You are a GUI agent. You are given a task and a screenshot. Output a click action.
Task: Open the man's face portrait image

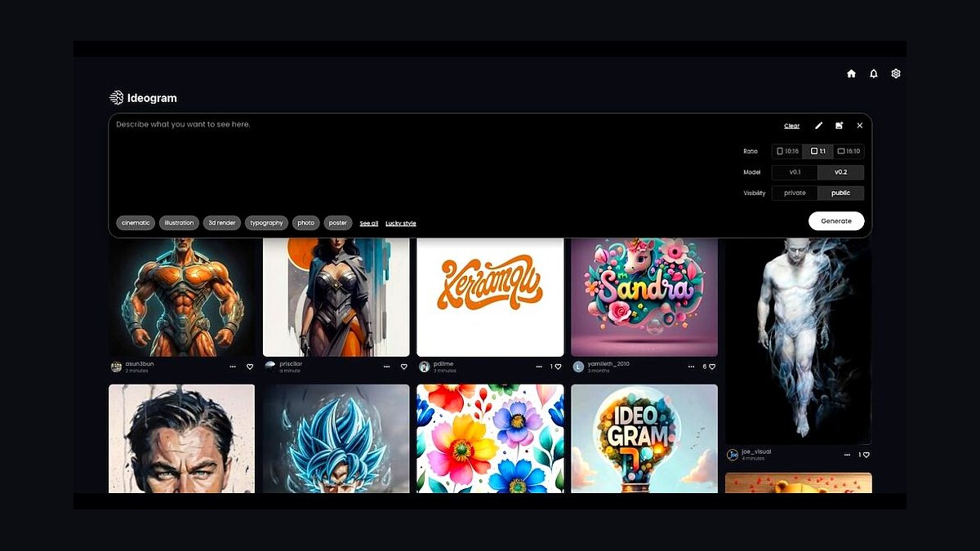pyautogui.click(x=182, y=438)
